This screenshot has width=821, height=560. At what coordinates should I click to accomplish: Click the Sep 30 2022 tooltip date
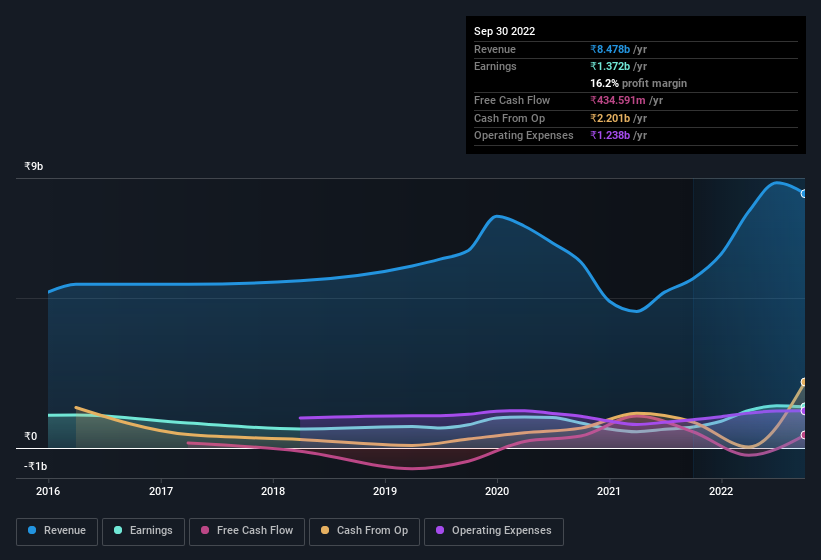tap(504, 31)
